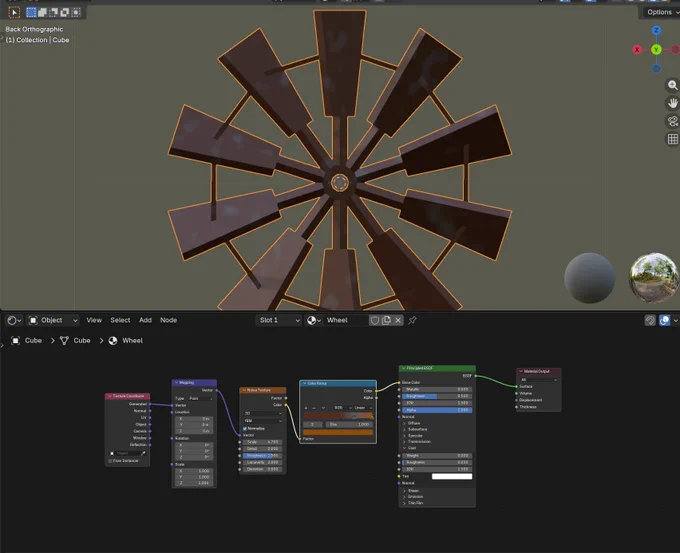Click the gray material preview sphere
Screen dimensions: 680x553
coord(589,278)
